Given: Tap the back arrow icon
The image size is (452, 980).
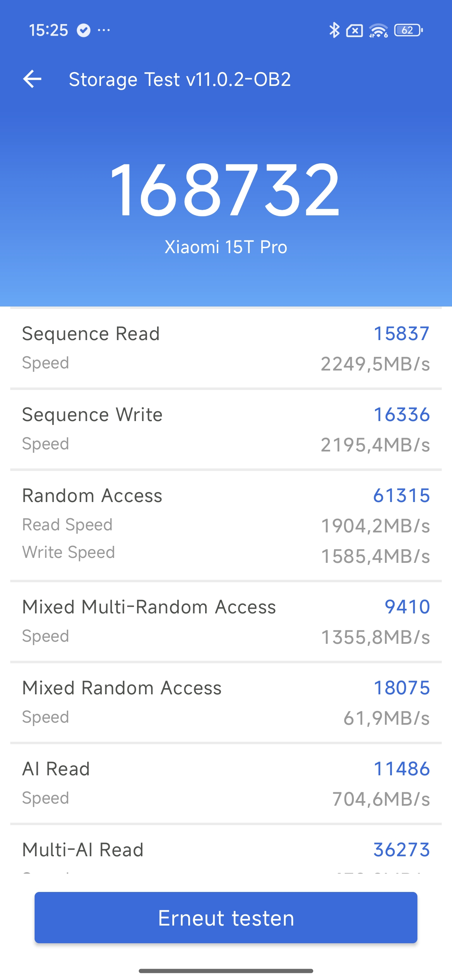Looking at the screenshot, I should click(32, 79).
